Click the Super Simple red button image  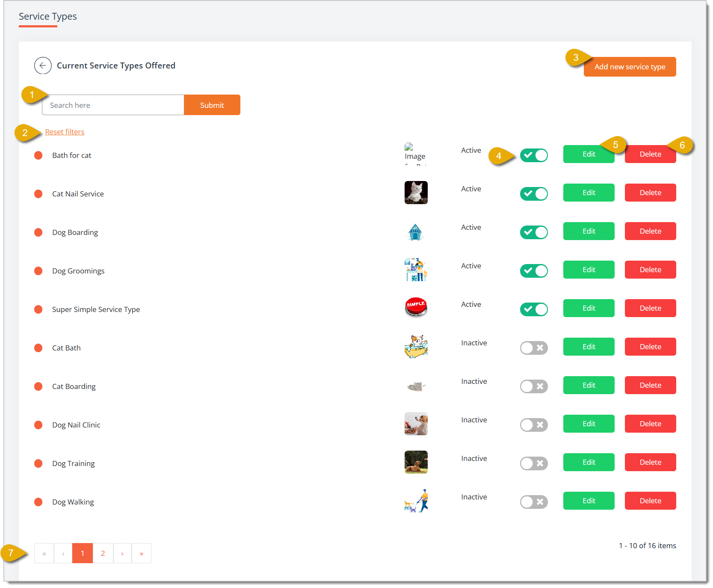416,307
